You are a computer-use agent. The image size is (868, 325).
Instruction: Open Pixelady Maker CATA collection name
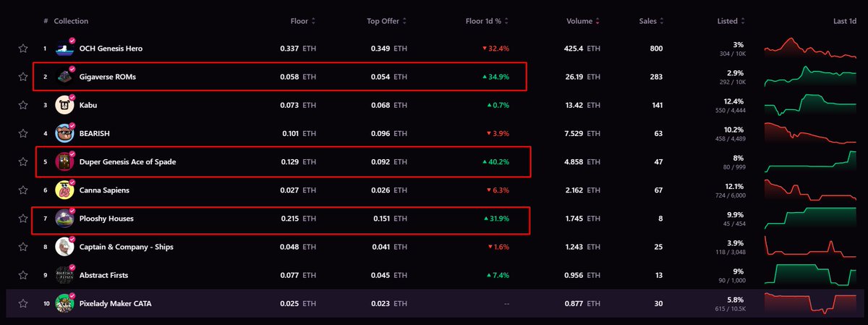point(115,304)
